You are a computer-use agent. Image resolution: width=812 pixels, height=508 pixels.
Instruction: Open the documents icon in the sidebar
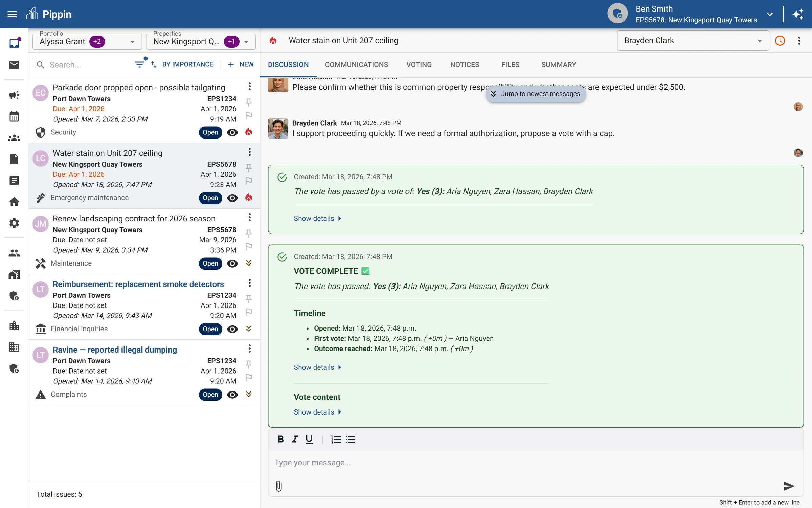pyautogui.click(x=14, y=159)
